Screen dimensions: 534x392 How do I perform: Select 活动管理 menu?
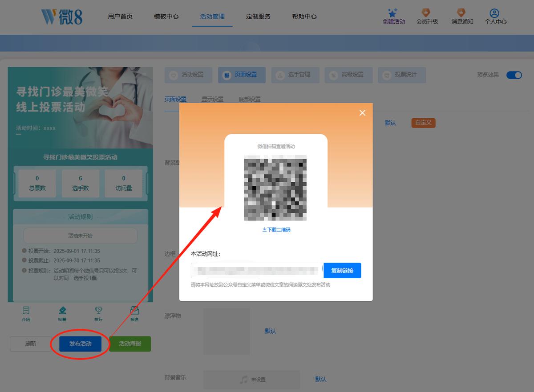(x=212, y=16)
